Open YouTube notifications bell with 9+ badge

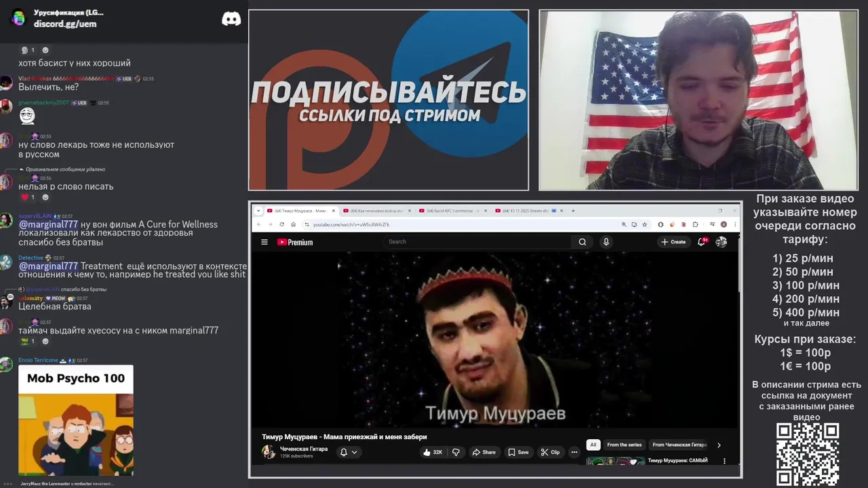tap(702, 241)
